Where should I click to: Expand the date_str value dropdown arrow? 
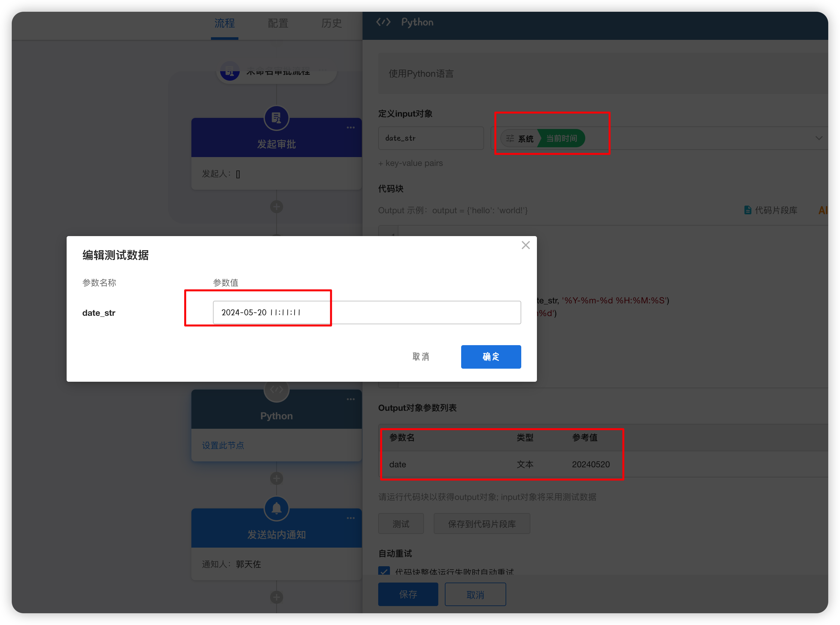pos(818,138)
